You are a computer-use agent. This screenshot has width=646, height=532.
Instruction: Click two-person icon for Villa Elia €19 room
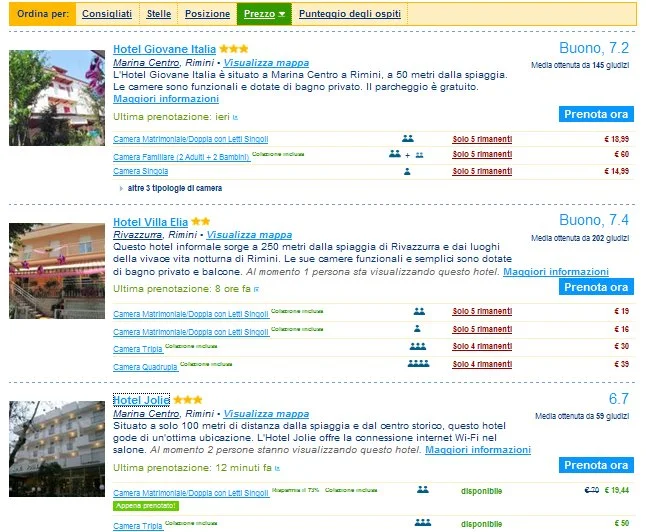coord(419,311)
